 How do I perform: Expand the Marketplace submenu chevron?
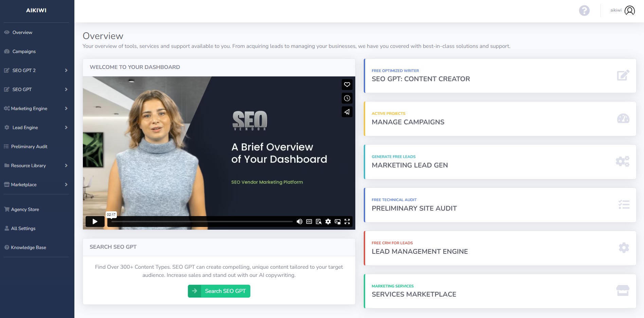pos(66,184)
